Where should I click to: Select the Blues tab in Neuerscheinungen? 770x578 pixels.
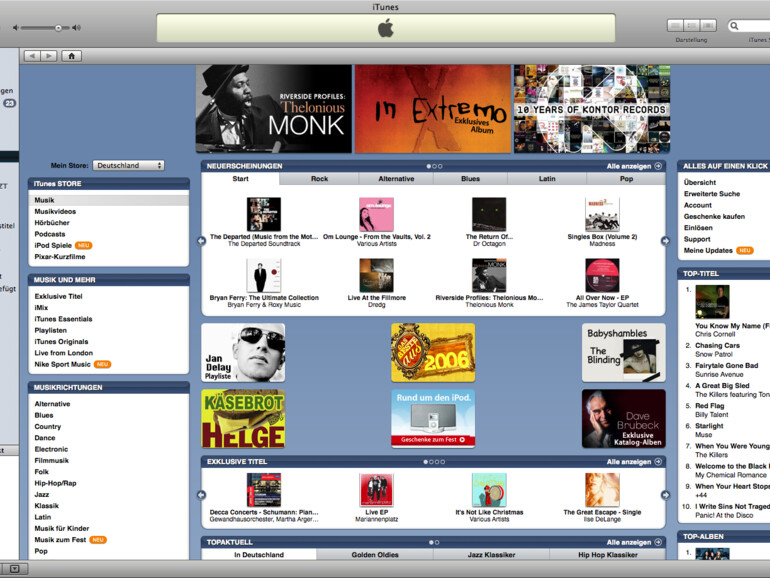pyautogui.click(x=470, y=179)
